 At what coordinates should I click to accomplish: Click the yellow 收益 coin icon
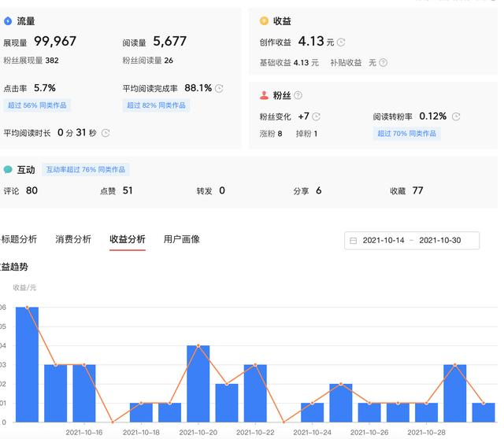tap(264, 21)
